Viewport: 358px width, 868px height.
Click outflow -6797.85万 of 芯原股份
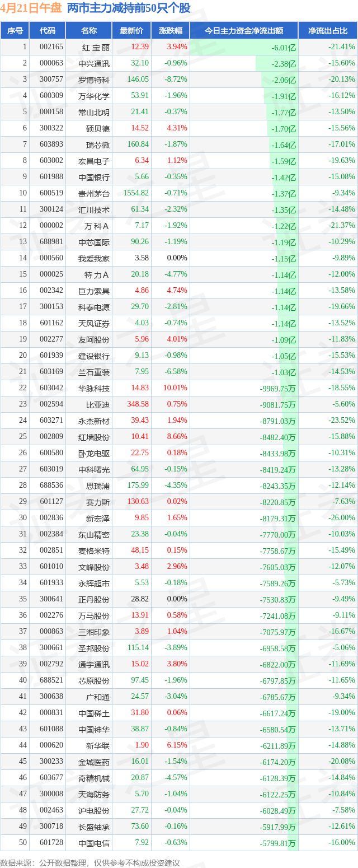point(278,681)
